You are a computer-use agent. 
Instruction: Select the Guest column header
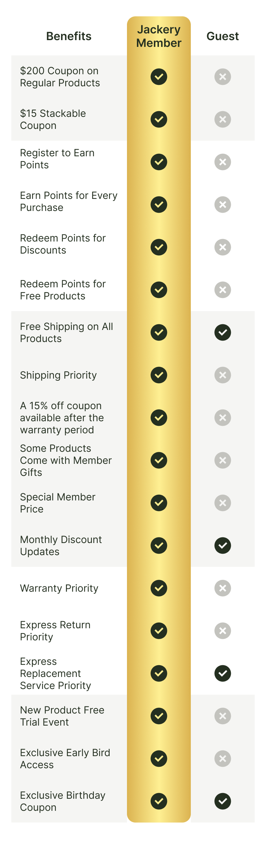(x=223, y=36)
